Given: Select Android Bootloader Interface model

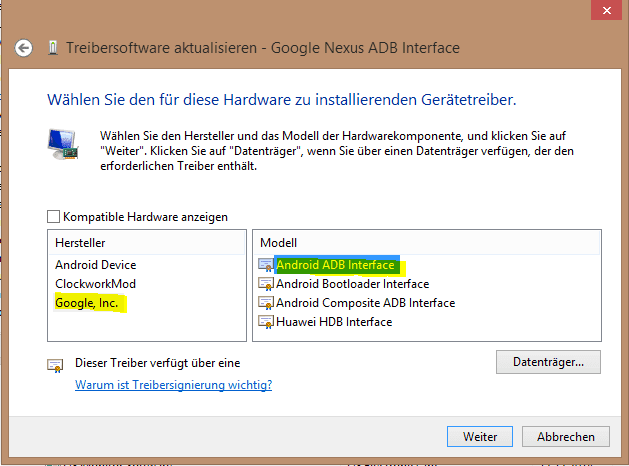Looking at the screenshot, I should coord(352,284).
